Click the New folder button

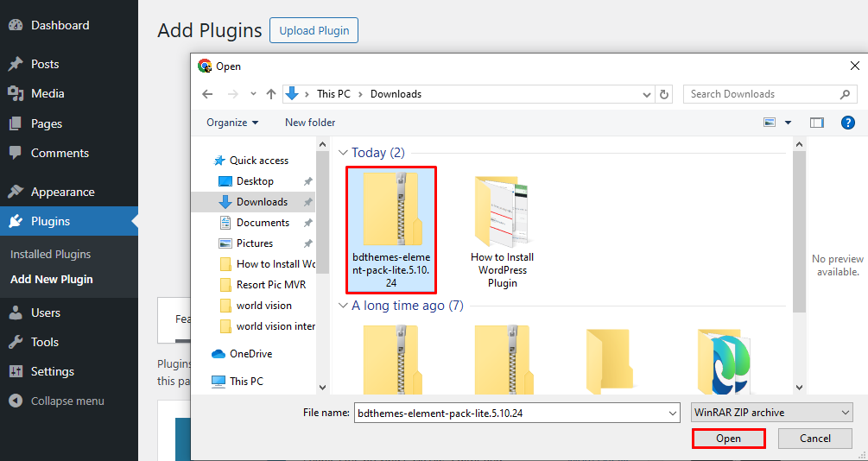click(310, 123)
